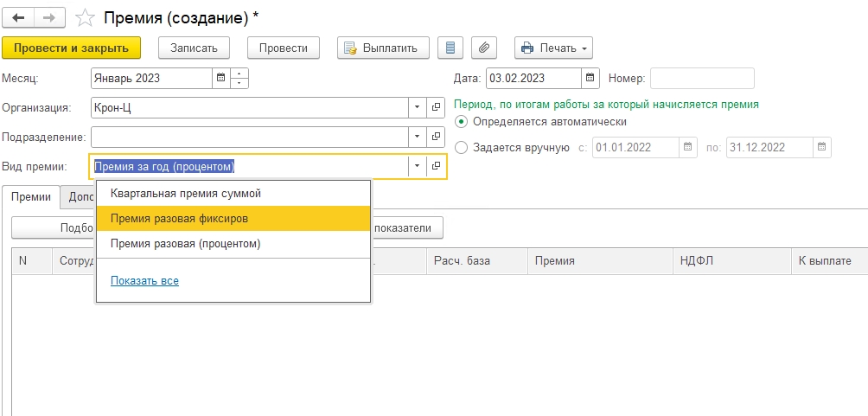Add document to favorites with star

coord(84,17)
